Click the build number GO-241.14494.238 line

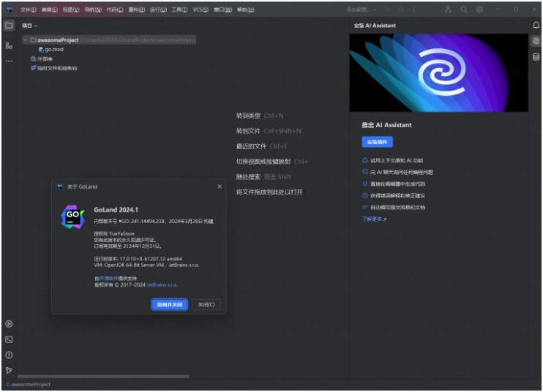point(154,221)
